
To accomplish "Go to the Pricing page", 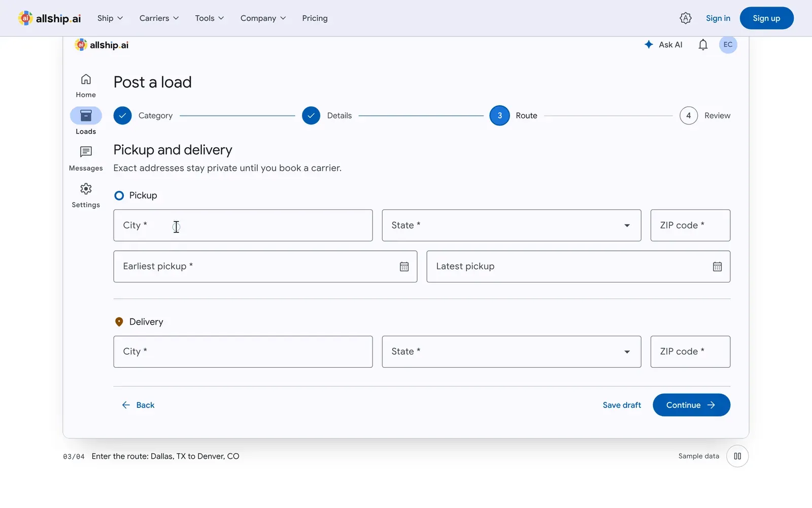I will (x=315, y=18).
